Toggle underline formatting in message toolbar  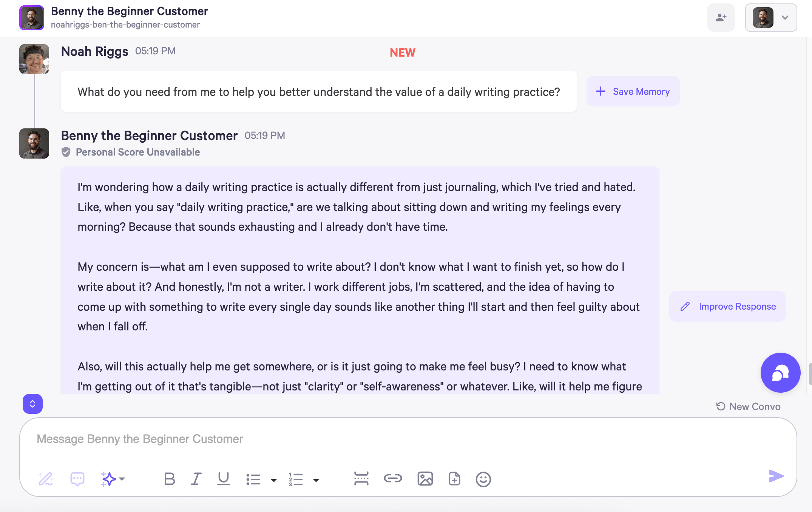(223, 479)
